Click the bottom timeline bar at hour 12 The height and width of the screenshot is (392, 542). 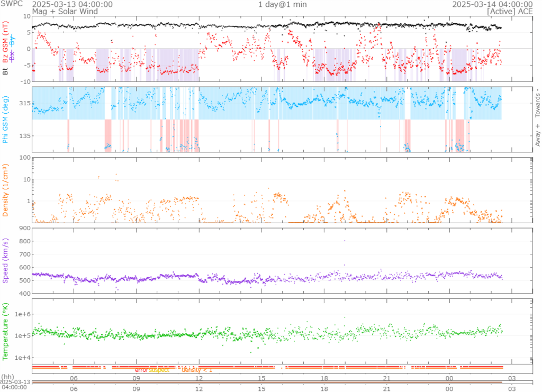[199, 382]
